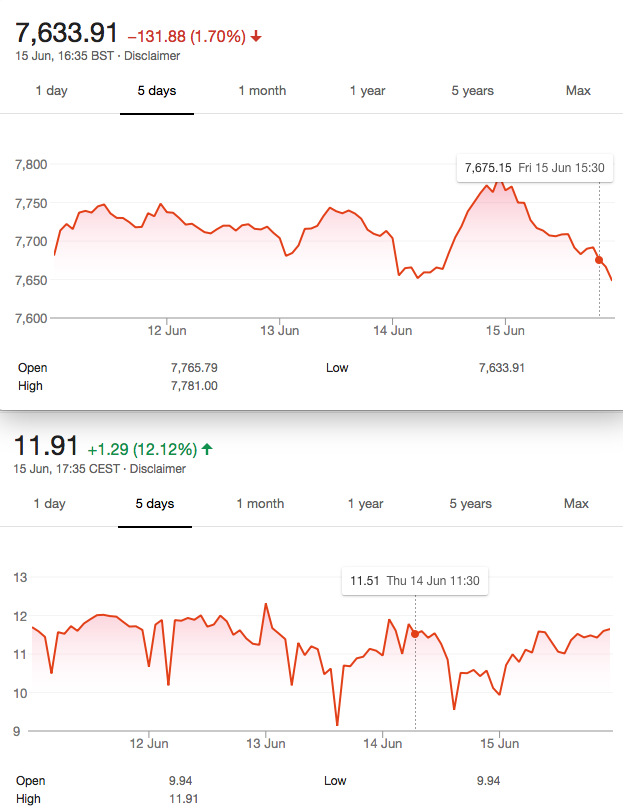Show Max range on top chart
The image size is (623, 811).
578,91
